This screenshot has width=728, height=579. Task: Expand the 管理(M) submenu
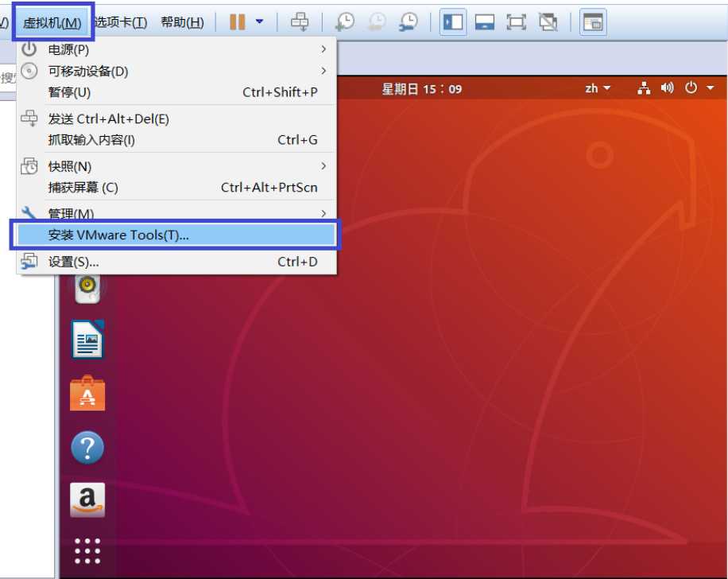pos(177,214)
